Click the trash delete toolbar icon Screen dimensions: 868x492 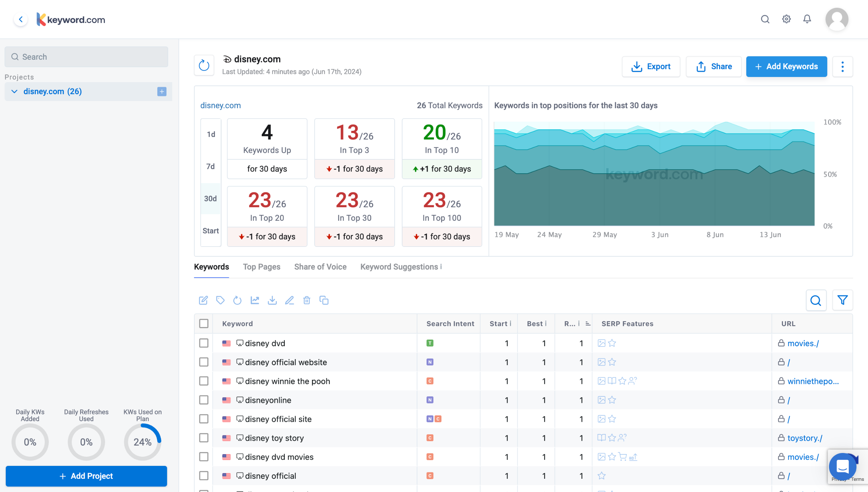[x=307, y=300]
